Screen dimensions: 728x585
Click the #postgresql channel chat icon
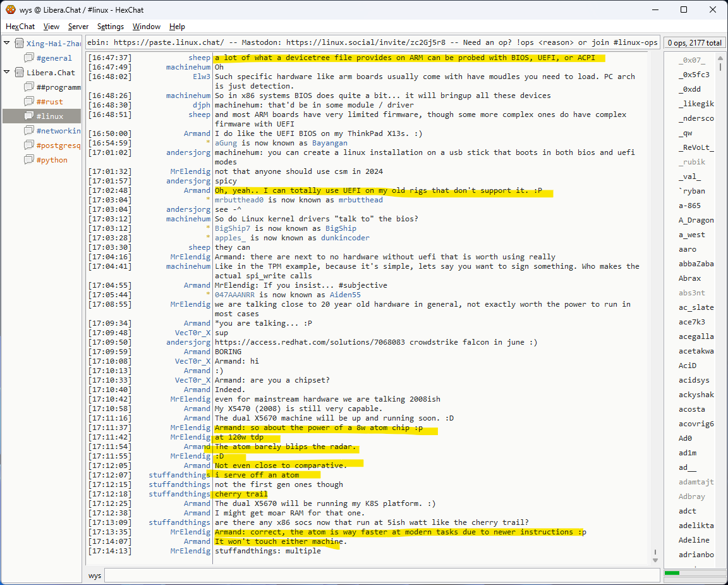[29, 145]
